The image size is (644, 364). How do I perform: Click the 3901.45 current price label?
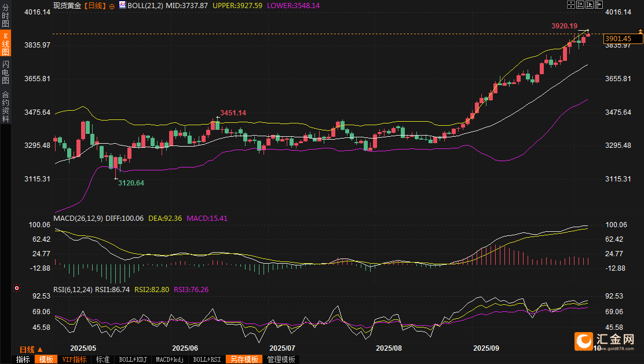pyautogui.click(x=623, y=38)
